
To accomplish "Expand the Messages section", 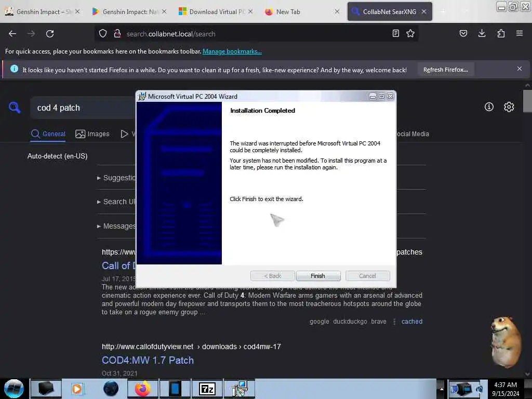I will click(116, 227).
